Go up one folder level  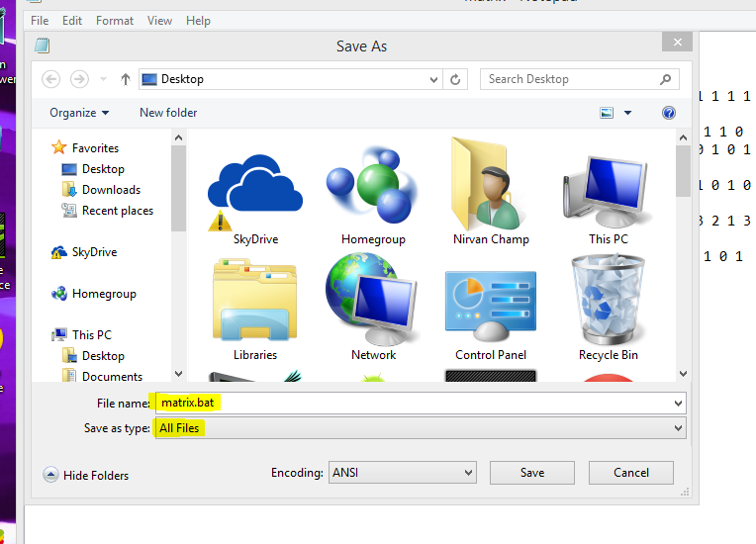(x=126, y=79)
